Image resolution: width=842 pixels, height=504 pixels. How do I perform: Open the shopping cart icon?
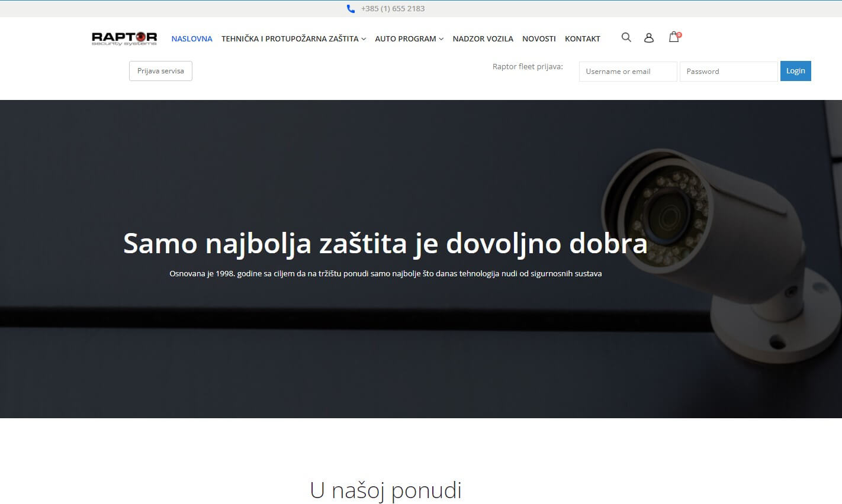[673, 38]
